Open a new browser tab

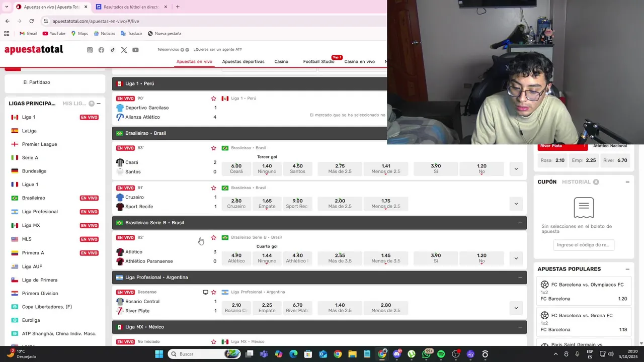(178, 7)
